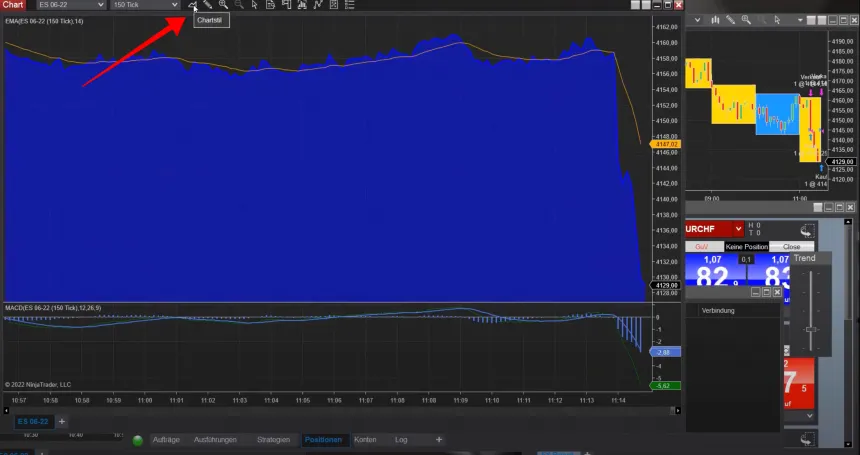
Task: Select the drawing tools pencil icon
Action: [208, 5]
